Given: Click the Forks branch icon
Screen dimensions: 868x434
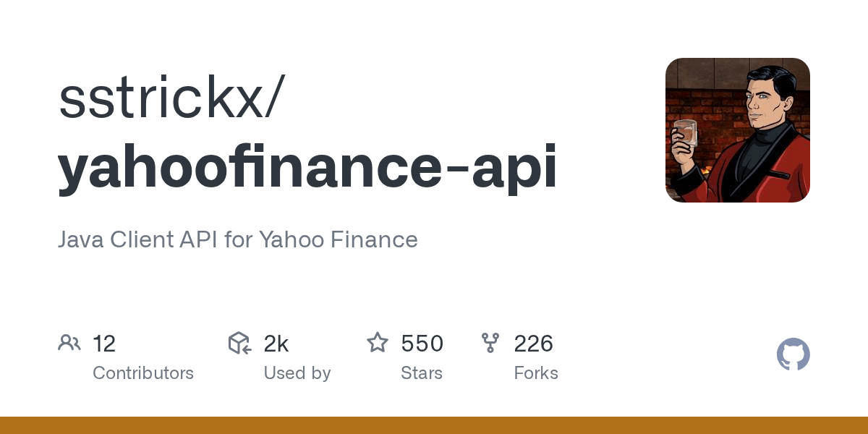Looking at the screenshot, I should (x=490, y=343).
